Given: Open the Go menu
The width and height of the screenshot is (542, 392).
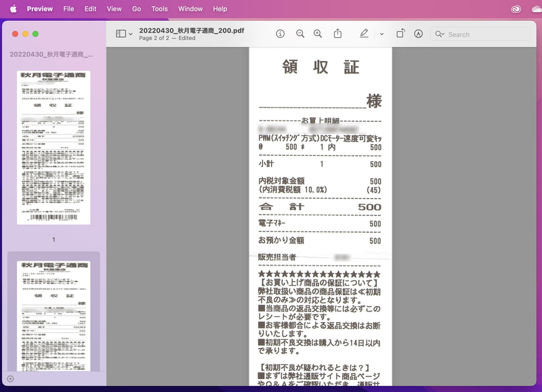Looking at the screenshot, I should click(136, 9).
